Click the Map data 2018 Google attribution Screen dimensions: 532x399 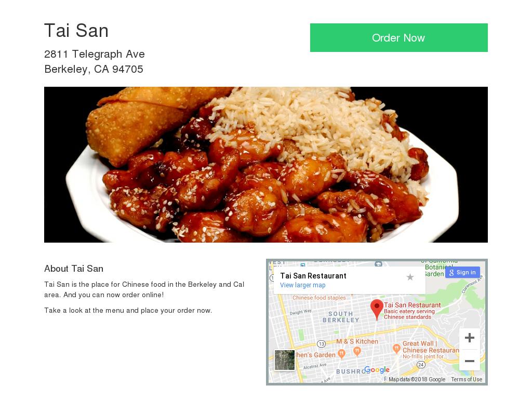pyautogui.click(x=417, y=379)
